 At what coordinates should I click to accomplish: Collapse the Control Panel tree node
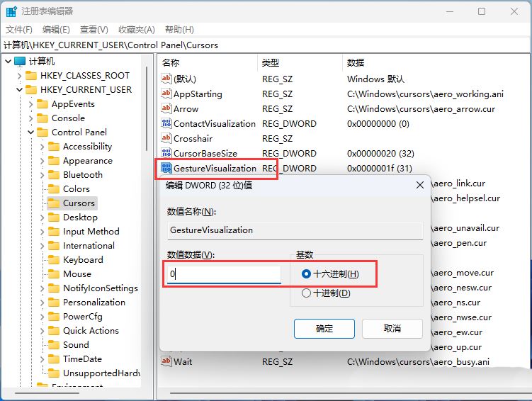pyautogui.click(x=31, y=132)
